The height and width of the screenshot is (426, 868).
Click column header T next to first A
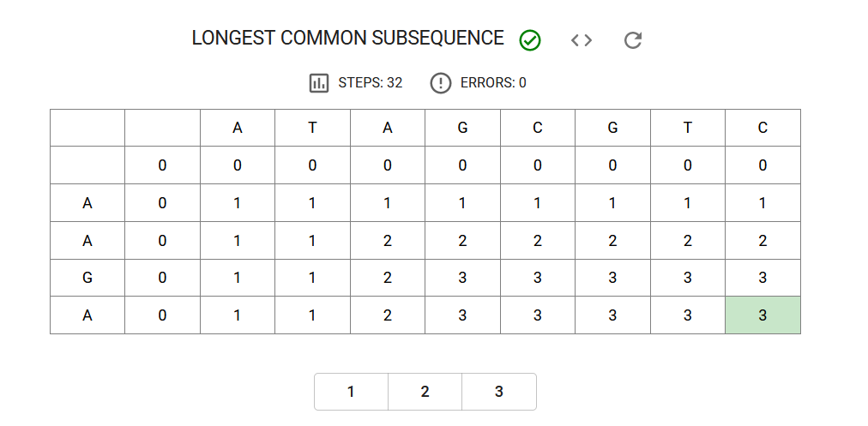pyautogui.click(x=312, y=128)
